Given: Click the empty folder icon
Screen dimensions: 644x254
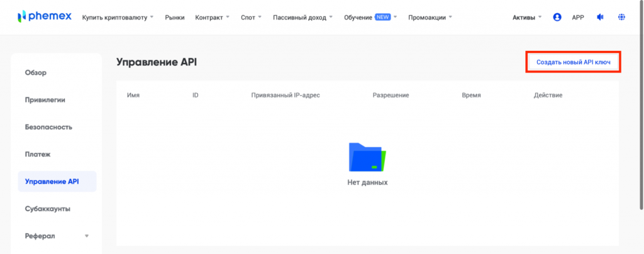Looking at the screenshot, I should [x=367, y=157].
